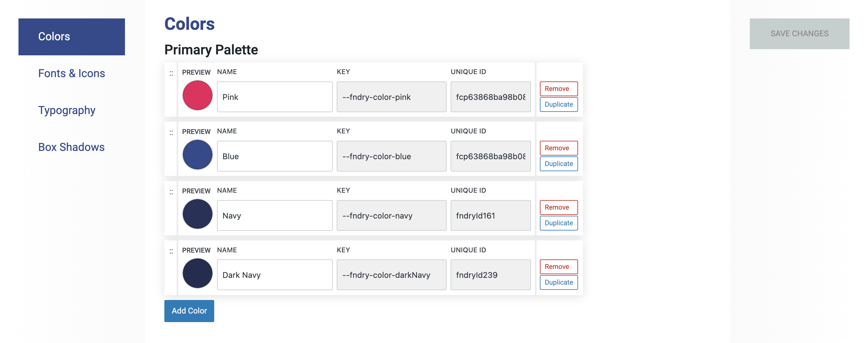Image resolution: width=868 pixels, height=343 pixels.
Task: Click the Navy color preview circle
Action: (198, 214)
